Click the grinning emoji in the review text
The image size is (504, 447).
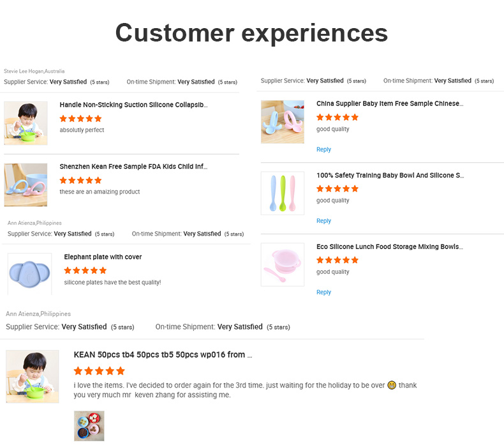pyautogui.click(x=392, y=386)
